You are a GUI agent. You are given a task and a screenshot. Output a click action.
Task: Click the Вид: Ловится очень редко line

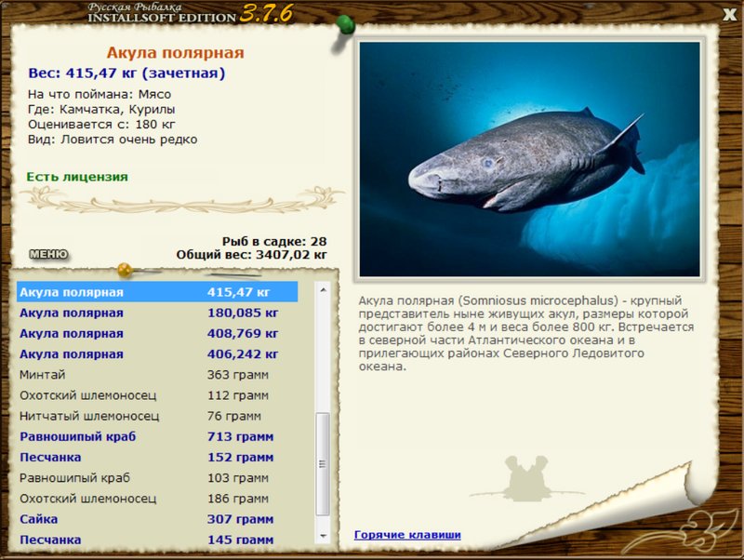(x=113, y=140)
